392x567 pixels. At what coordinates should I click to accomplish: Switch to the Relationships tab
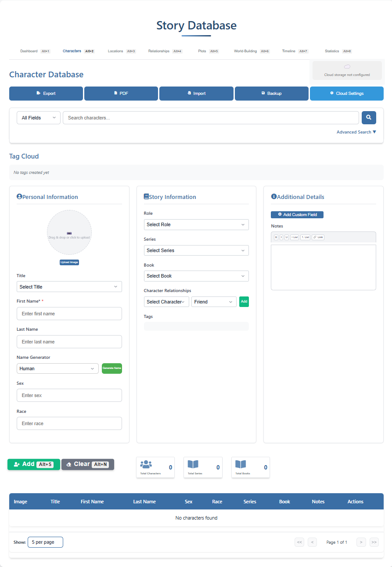(x=158, y=51)
